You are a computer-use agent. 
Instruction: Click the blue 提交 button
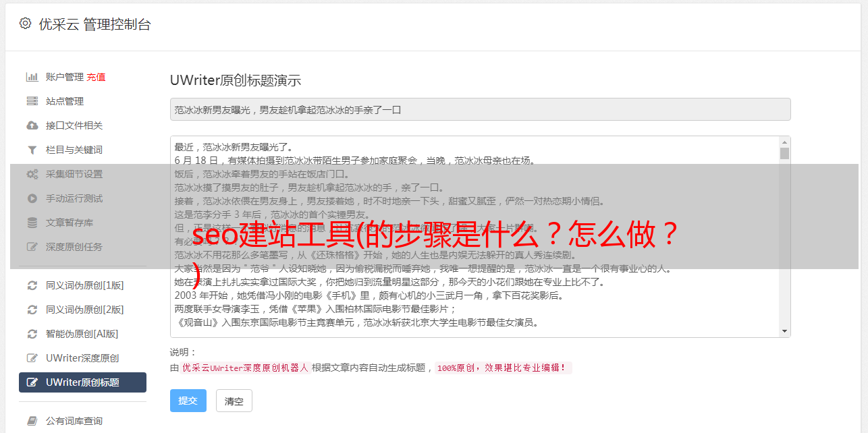click(188, 401)
